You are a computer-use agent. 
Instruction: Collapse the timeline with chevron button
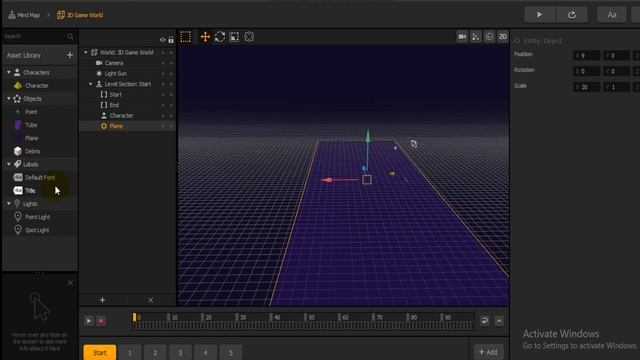point(499,321)
